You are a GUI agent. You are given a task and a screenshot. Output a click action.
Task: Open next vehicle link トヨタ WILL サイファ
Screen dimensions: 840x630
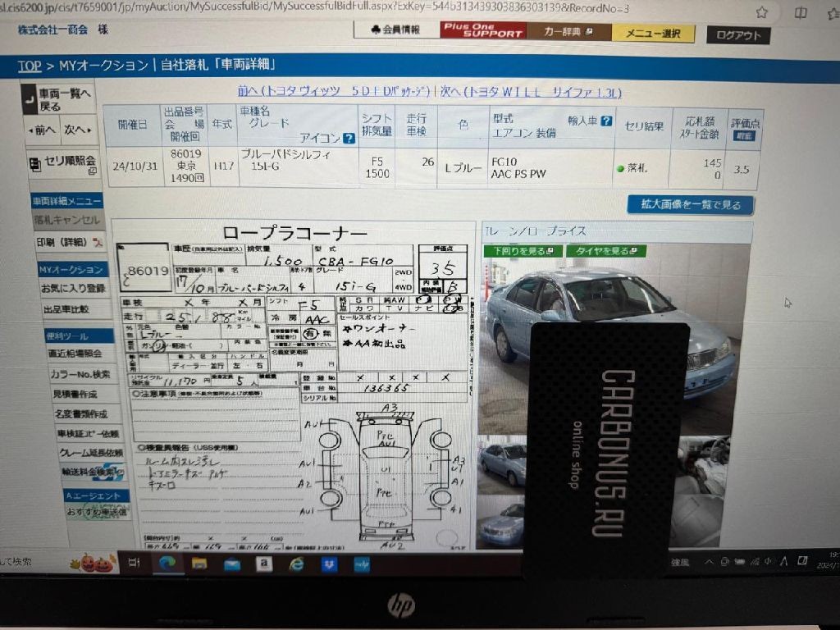[x=531, y=92]
